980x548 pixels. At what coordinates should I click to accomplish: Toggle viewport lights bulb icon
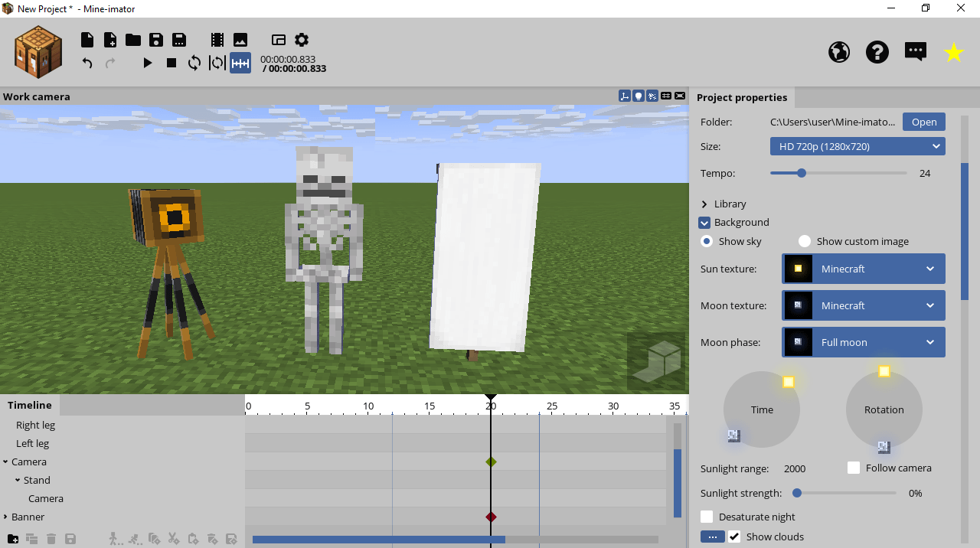point(639,96)
